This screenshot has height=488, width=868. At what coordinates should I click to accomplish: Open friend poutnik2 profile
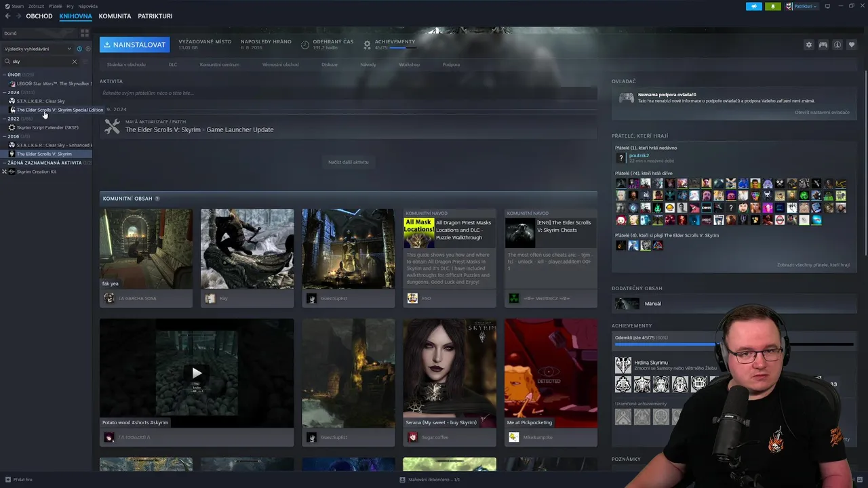[x=639, y=156]
